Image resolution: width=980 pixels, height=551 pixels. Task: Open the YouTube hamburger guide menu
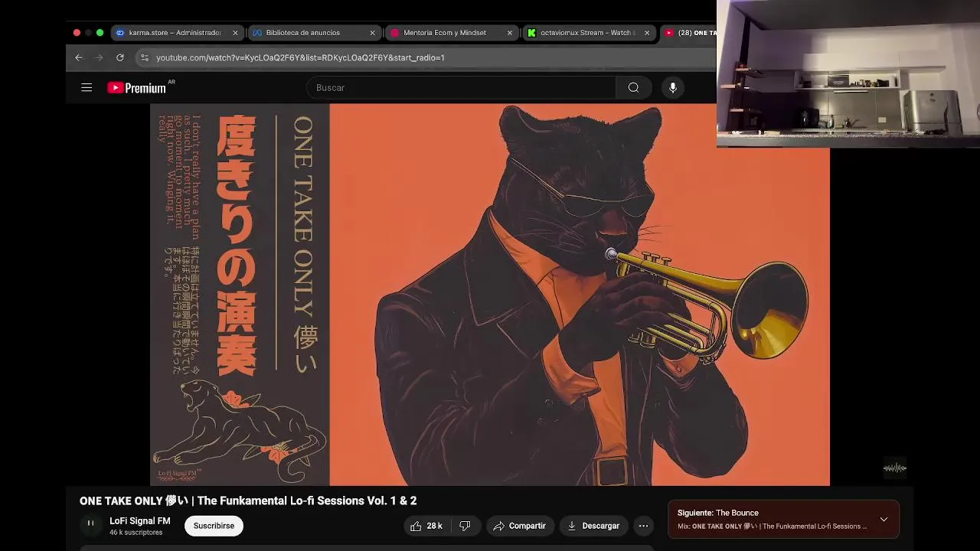point(87,88)
